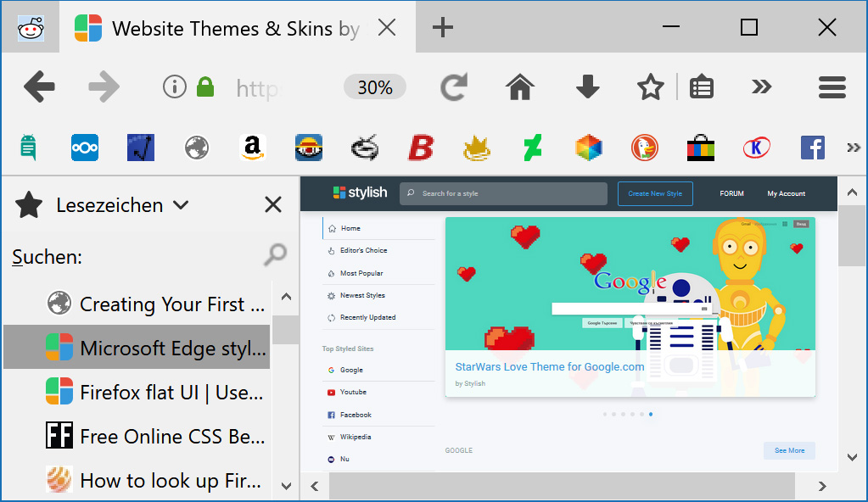The image size is (868, 502).
Task: Open the Facebook bookmark toolbar icon
Action: point(812,147)
